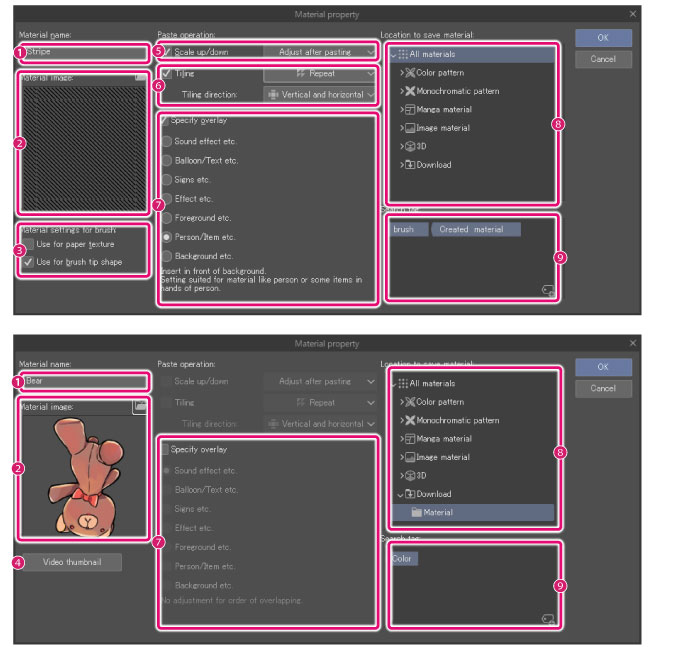Expand Image material chevron in Bear dialog
This screenshot has width=693, height=650.
pyautogui.click(x=402, y=457)
